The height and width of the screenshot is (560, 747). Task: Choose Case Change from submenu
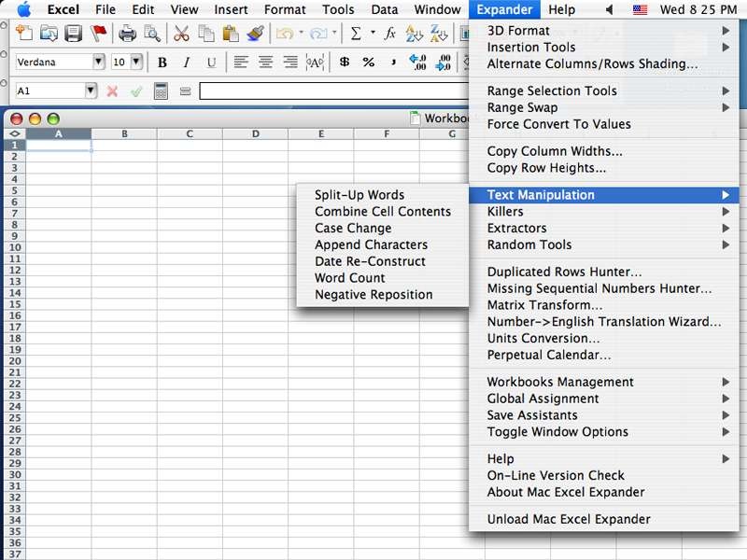(x=383, y=228)
